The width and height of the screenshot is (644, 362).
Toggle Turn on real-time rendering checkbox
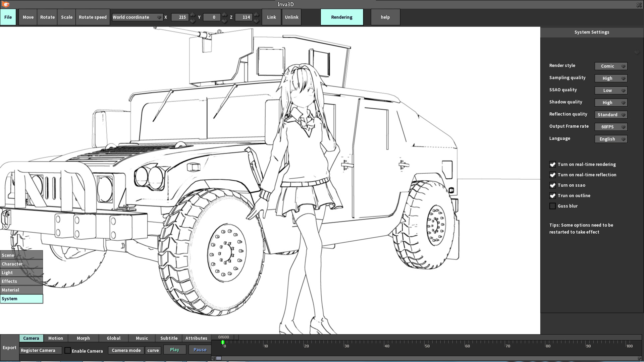pos(552,164)
